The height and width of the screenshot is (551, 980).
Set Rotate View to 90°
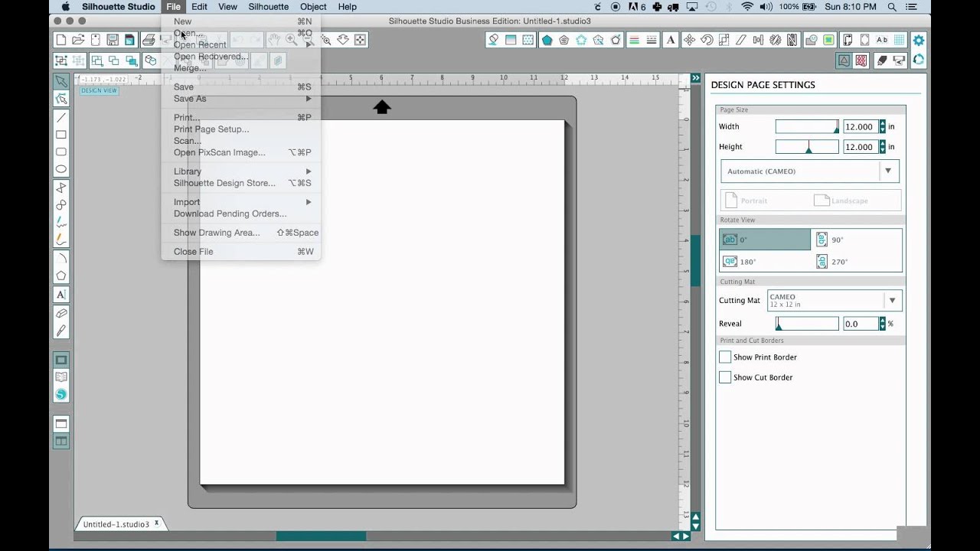click(856, 240)
